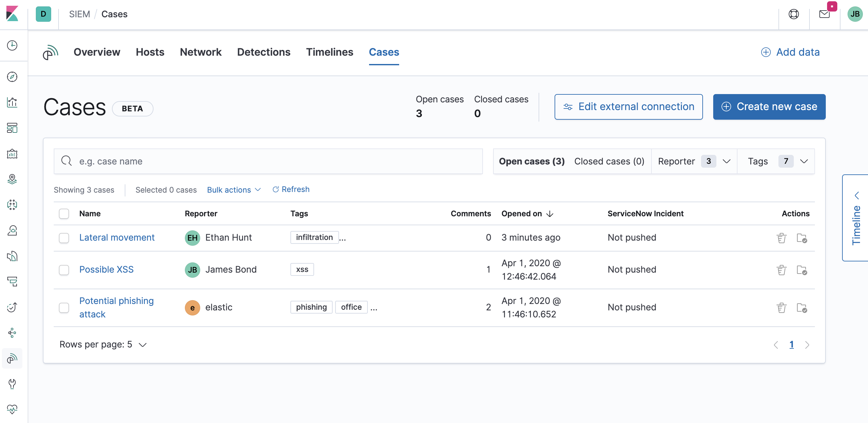Delete the Possible XSS case via trash icon
The height and width of the screenshot is (423, 868).
click(781, 270)
